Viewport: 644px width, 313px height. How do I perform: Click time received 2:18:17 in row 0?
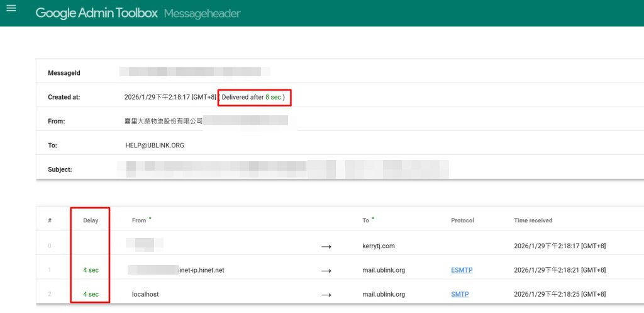560,246
